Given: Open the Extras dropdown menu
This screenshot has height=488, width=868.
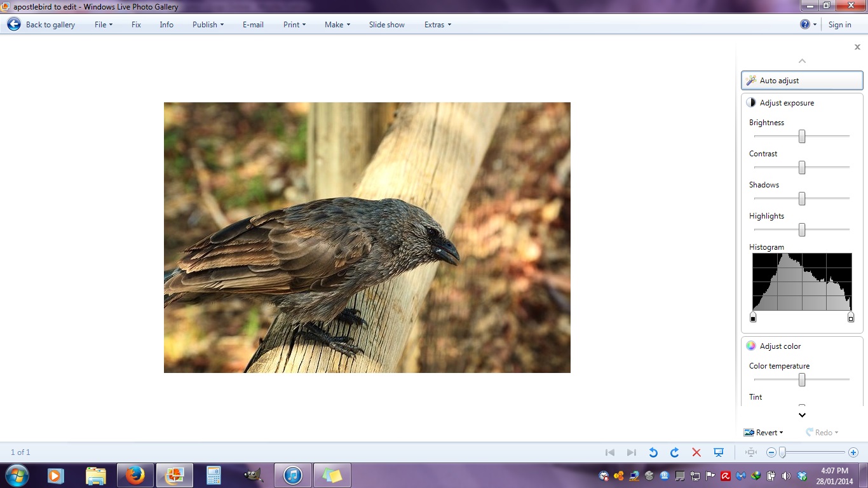Looking at the screenshot, I should tap(438, 25).
